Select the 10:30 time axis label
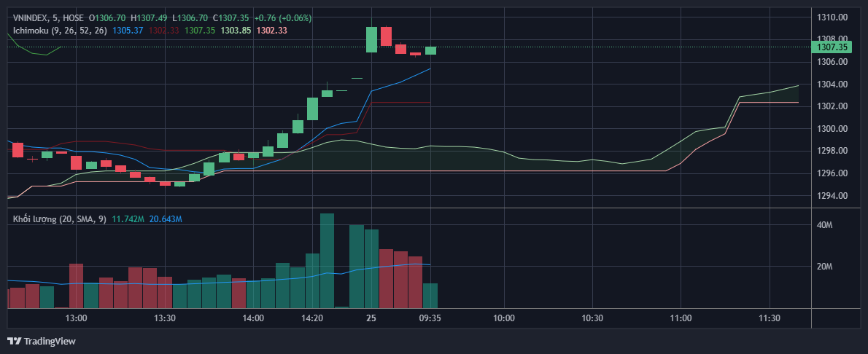This screenshot has width=868, height=354. [592, 318]
